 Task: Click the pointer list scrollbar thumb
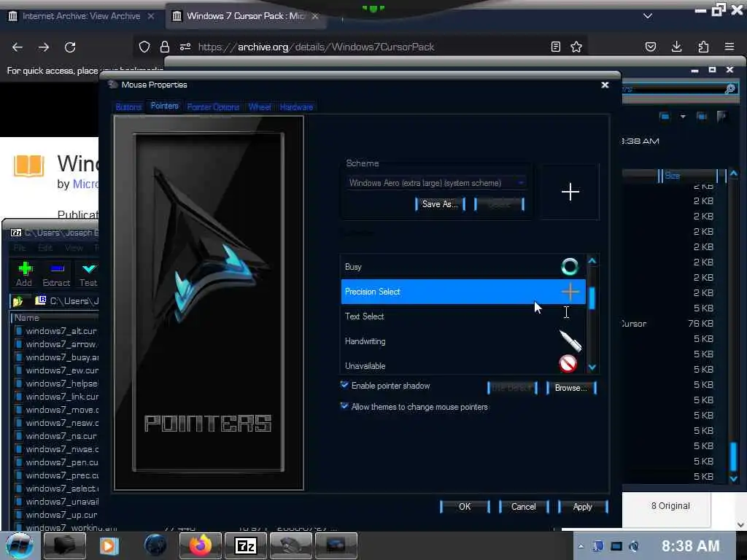(592, 298)
